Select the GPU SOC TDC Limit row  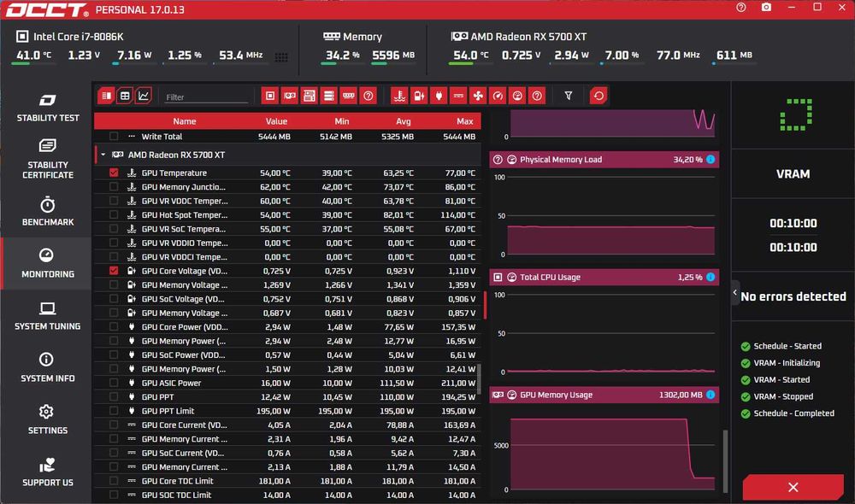click(288, 495)
